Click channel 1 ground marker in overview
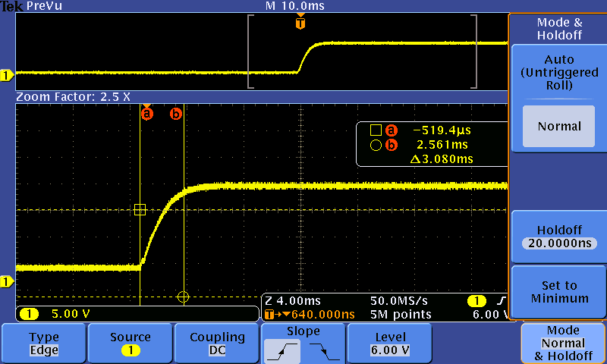The image size is (607, 364). [7, 75]
